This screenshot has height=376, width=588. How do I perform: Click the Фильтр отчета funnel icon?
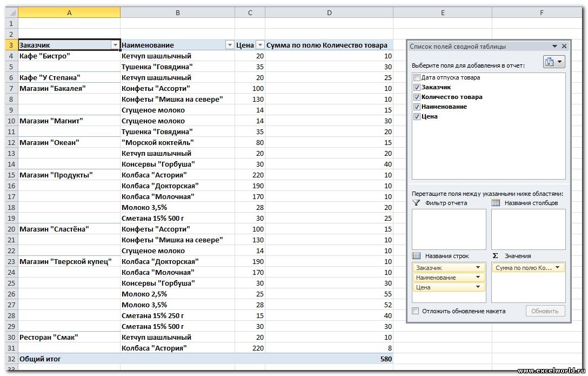[416, 203]
